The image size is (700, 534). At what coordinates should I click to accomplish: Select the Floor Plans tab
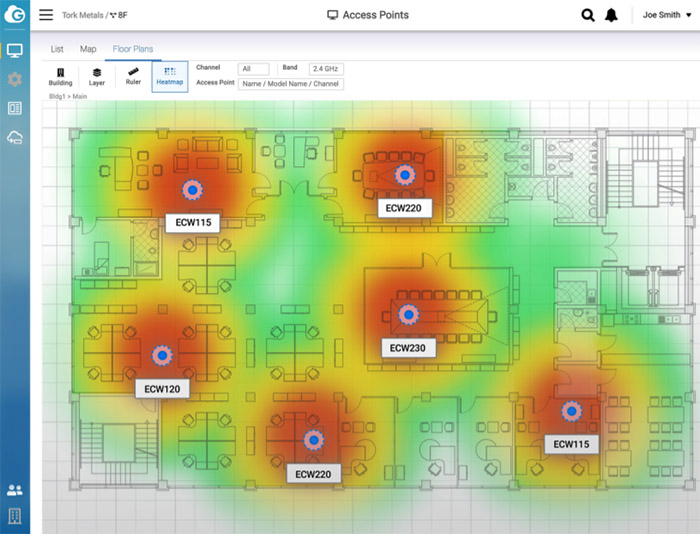coord(133,49)
